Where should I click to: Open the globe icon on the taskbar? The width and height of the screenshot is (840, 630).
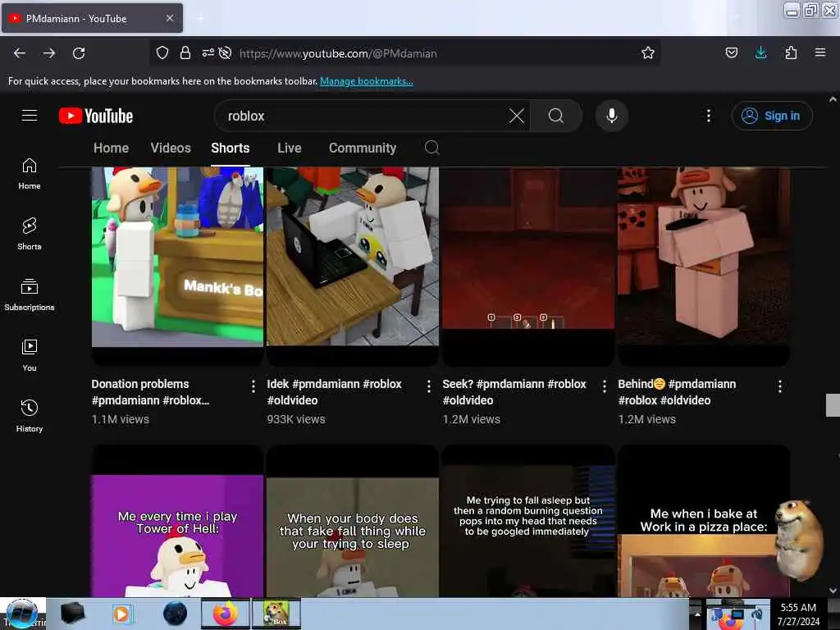pyautogui.click(x=175, y=614)
